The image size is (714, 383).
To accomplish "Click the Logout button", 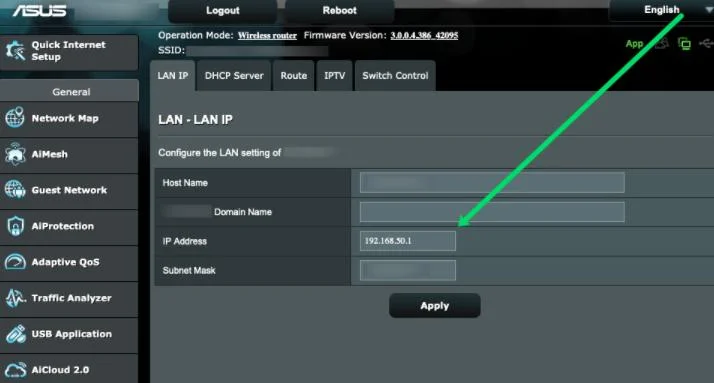I will pyautogui.click(x=223, y=10).
